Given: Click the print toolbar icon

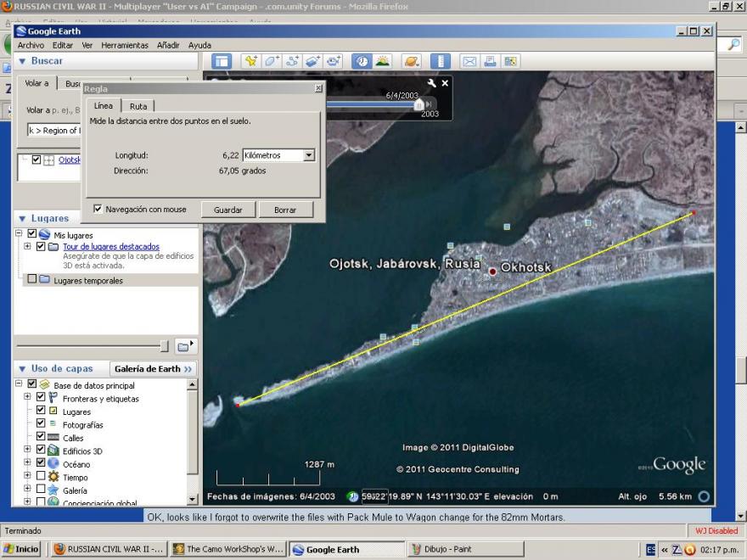Looking at the screenshot, I should point(489,61).
